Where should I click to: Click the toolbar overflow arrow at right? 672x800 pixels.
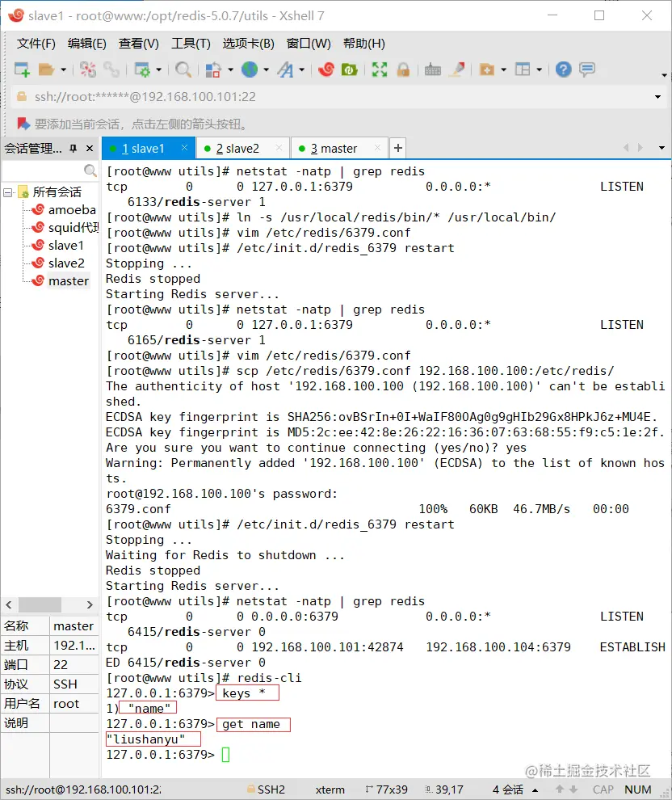665,75
